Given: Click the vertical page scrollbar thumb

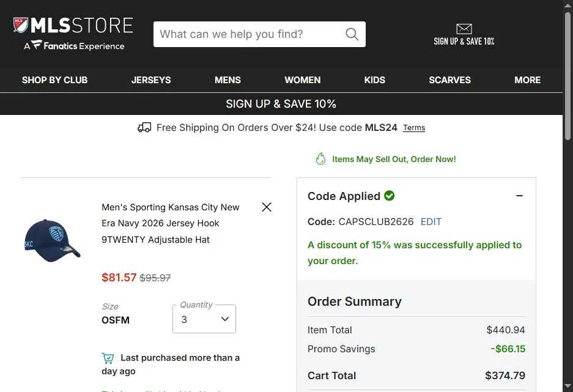Looking at the screenshot, I should pyautogui.click(x=567, y=76).
